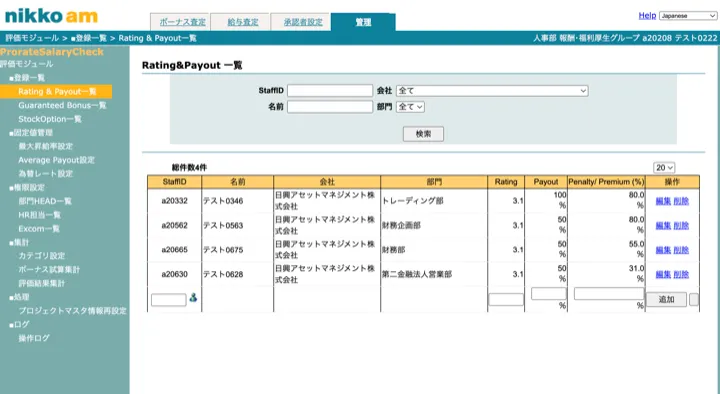Viewport: 720px width, 394px height.
Task: Click 削除 for staff a20562
Action: point(681,225)
